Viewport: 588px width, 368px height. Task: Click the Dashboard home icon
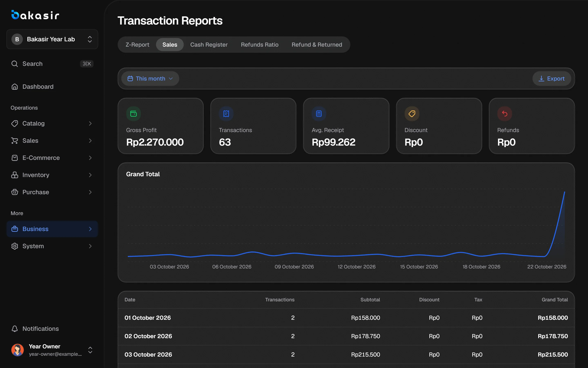(x=14, y=87)
